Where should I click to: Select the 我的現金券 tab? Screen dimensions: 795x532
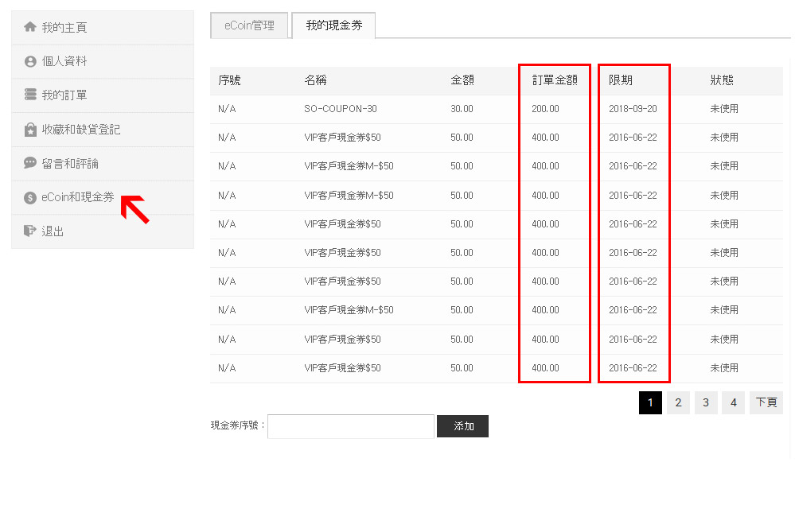[x=333, y=25]
